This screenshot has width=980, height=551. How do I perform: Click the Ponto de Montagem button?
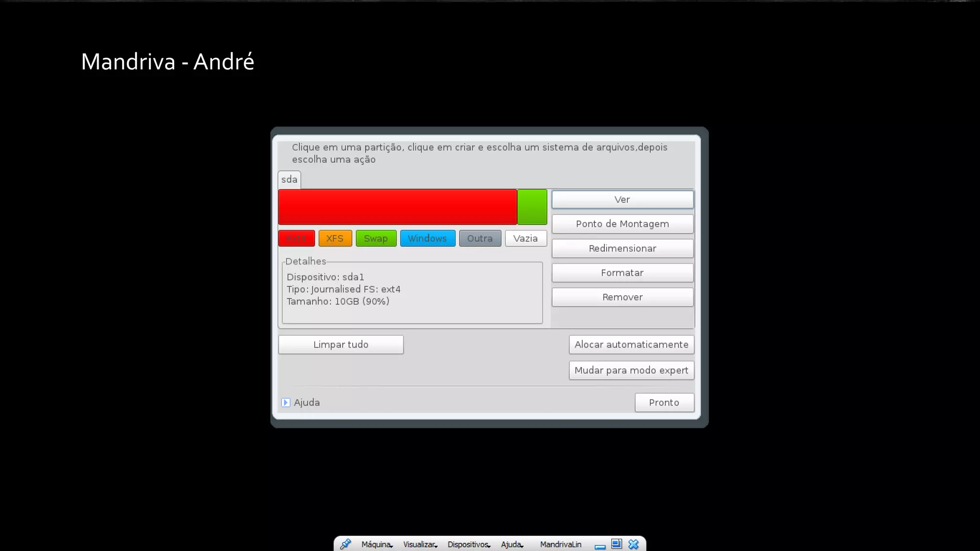pos(622,224)
